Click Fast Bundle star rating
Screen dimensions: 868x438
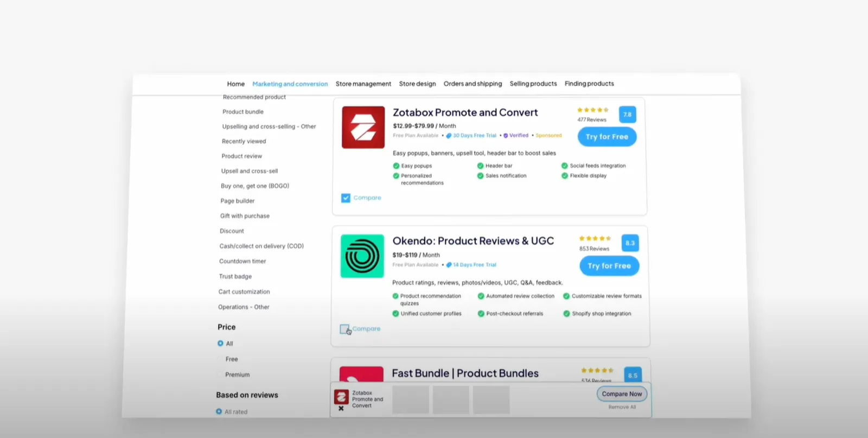[597, 371]
